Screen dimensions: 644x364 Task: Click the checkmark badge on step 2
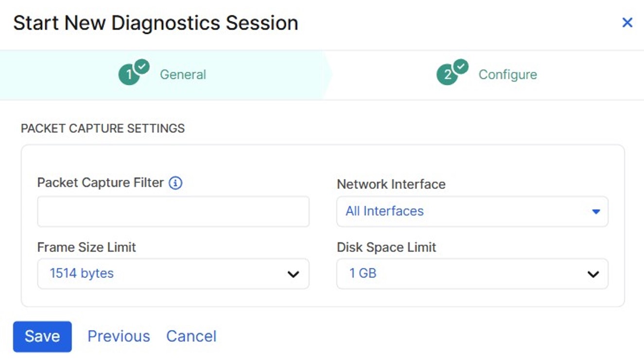pyautogui.click(x=461, y=67)
